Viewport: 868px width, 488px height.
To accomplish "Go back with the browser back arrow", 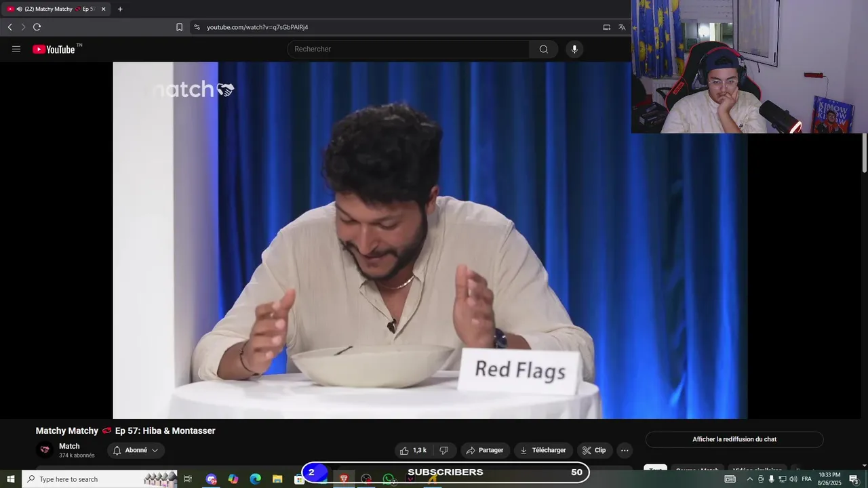I will click(10, 27).
